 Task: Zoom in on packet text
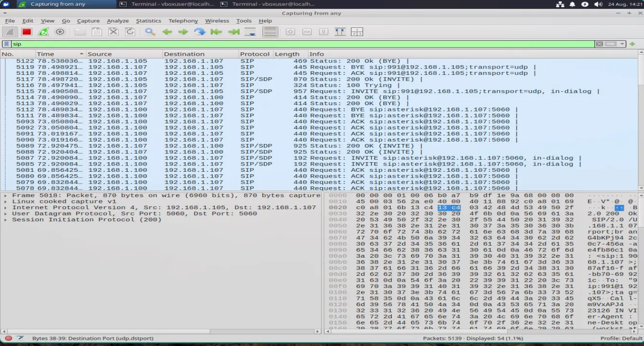pyautogui.click(x=290, y=32)
